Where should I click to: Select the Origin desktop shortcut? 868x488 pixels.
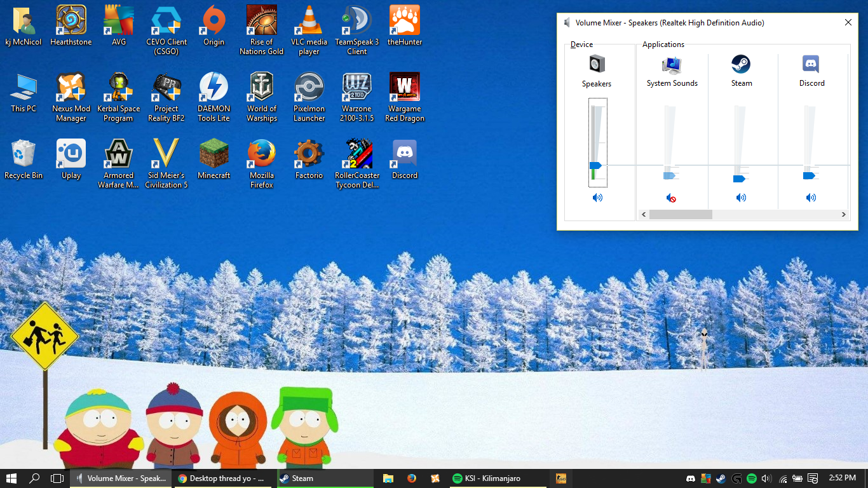[214, 26]
